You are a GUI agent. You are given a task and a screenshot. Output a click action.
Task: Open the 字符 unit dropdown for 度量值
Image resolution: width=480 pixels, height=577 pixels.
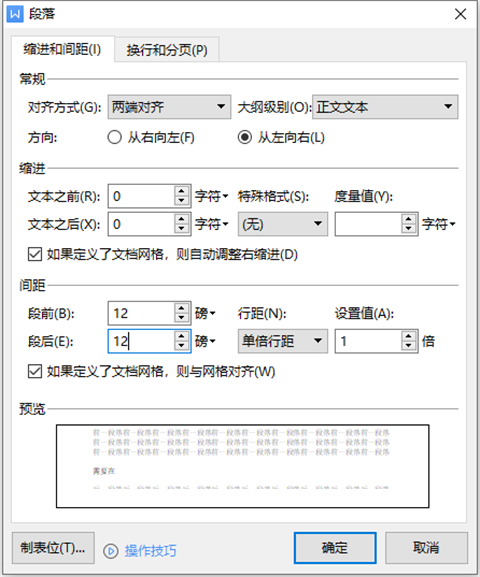(439, 224)
